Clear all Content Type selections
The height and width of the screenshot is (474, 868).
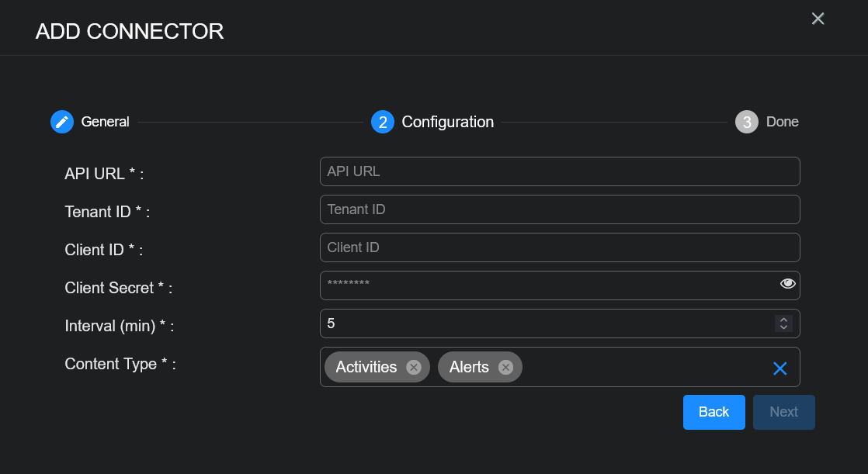[779, 368]
